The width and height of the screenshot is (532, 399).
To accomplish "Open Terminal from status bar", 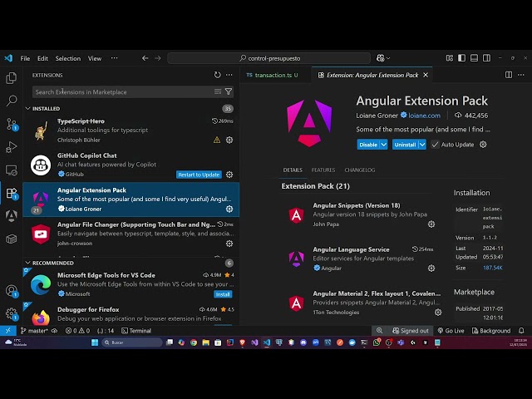I will pyautogui.click(x=136, y=331).
